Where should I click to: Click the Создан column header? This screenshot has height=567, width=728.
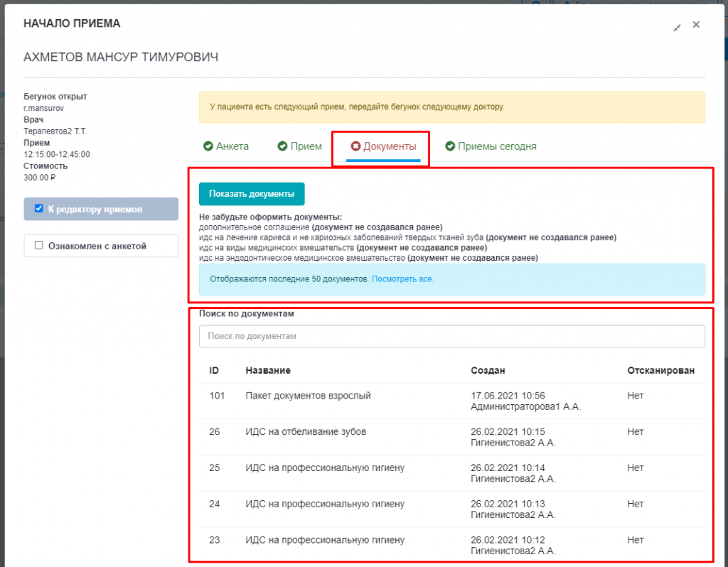click(x=488, y=370)
